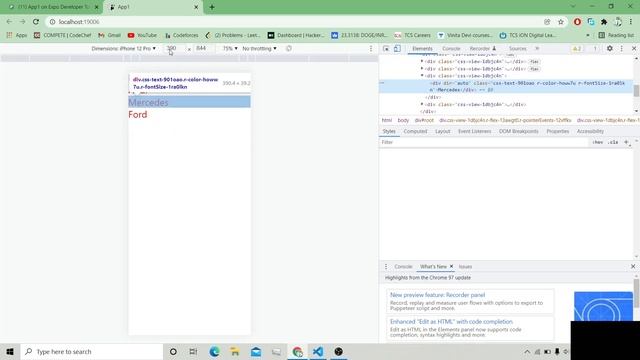Screen dimensions: 640x360
Task: Open a new browser tab
Action: (x=211, y=7)
